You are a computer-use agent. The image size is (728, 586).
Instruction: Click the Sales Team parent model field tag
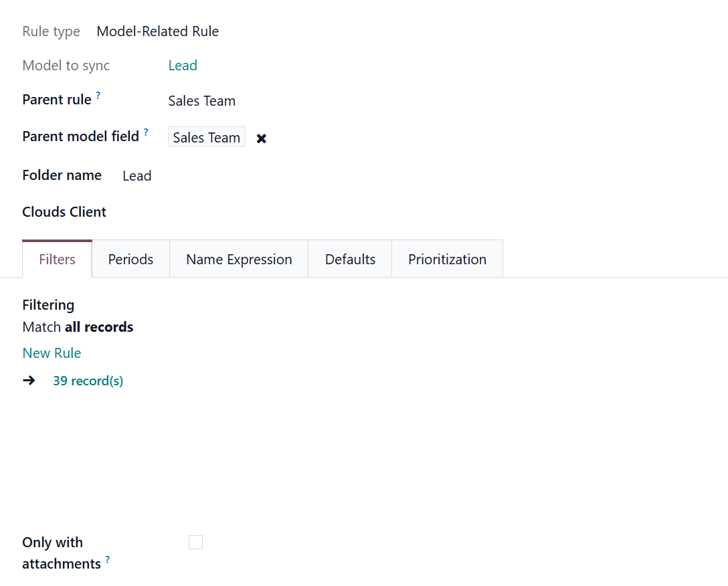[206, 138]
